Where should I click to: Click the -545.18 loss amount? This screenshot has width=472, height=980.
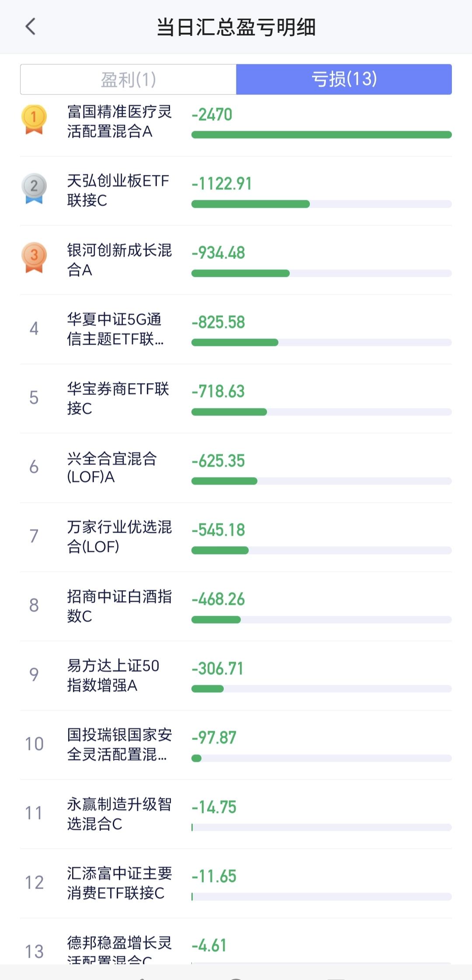[218, 530]
